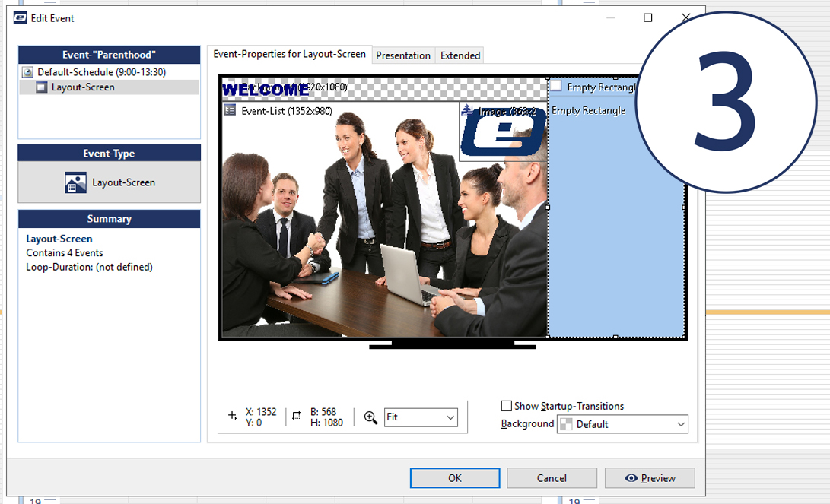Click the rectangle icon beside the B/H values
830x504 pixels.
click(x=295, y=417)
